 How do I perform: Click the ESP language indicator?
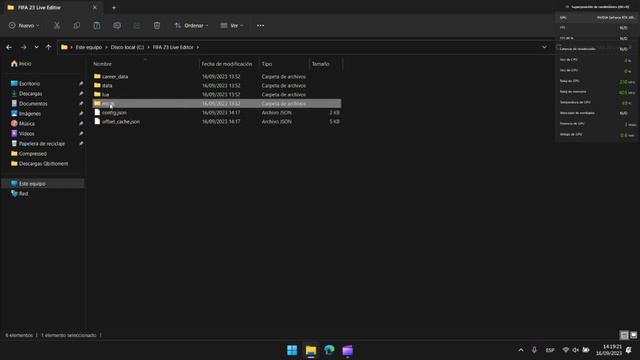(x=550, y=350)
